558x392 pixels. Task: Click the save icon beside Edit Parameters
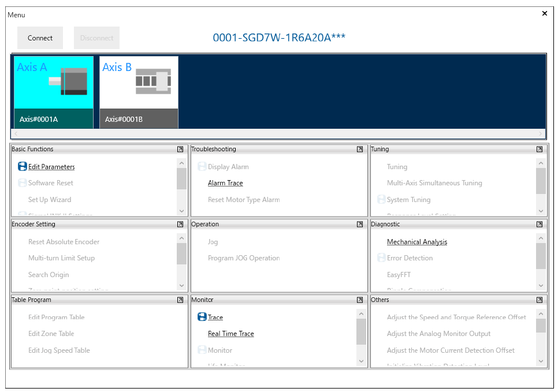point(23,167)
